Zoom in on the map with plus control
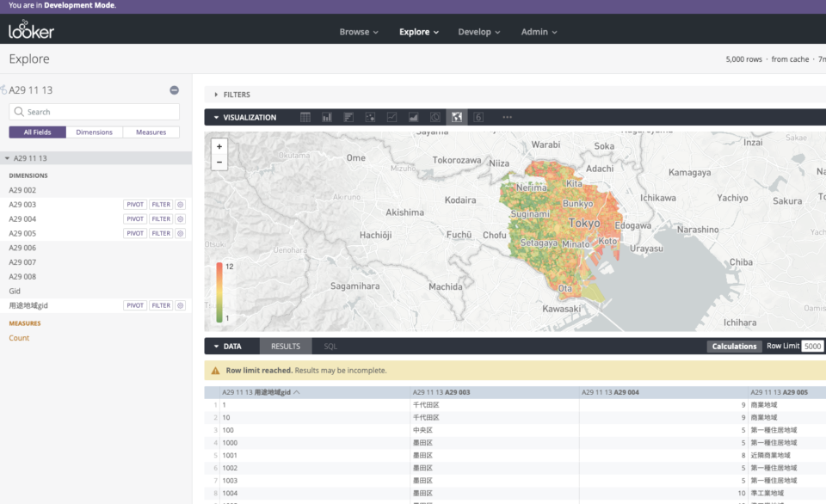The height and width of the screenshot is (504, 826). (219, 146)
